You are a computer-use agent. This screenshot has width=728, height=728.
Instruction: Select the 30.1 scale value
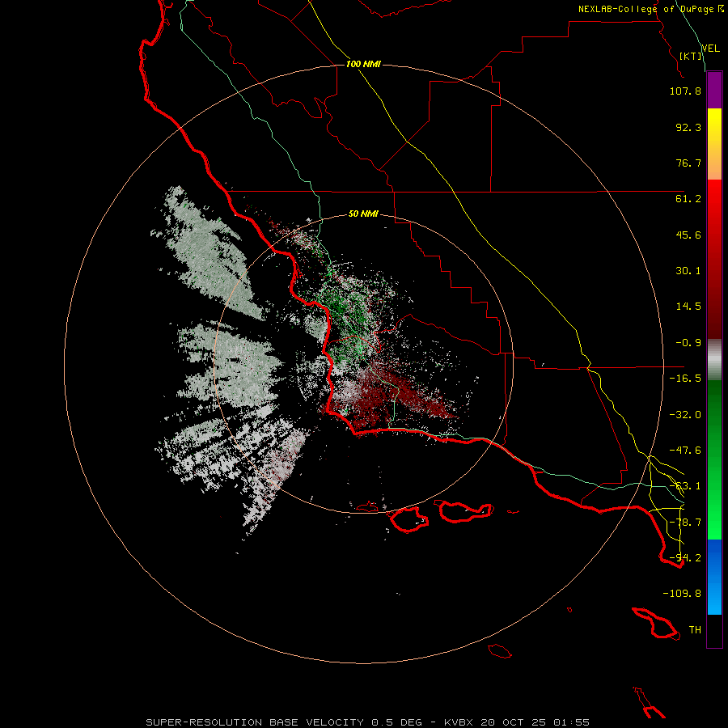click(x=688, y=271)
